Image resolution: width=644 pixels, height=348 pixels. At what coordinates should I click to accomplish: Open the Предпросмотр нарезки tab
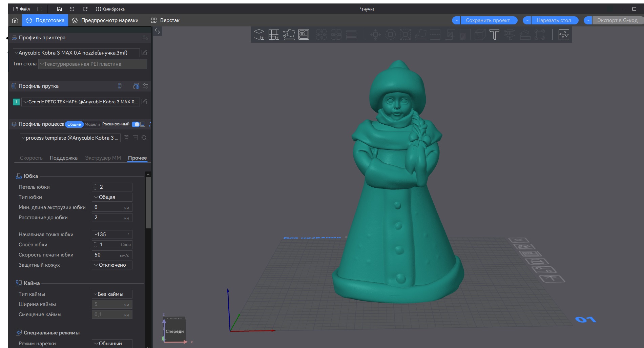pyautogui.click(x=106, y=20)
